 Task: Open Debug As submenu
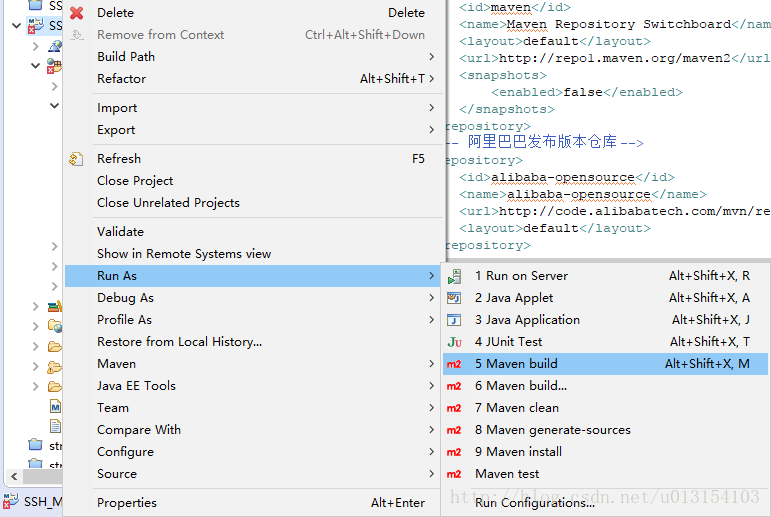tap(254, 298)
